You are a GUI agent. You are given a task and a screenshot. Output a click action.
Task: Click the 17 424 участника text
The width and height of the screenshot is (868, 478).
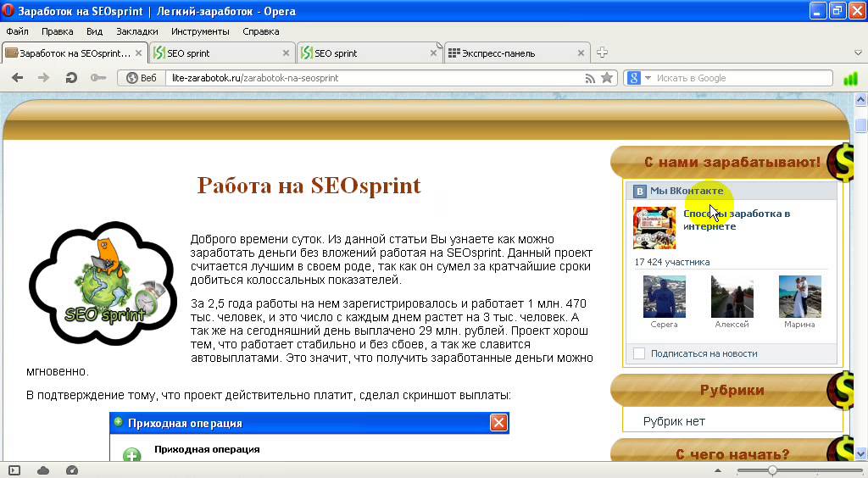point(672,262)
